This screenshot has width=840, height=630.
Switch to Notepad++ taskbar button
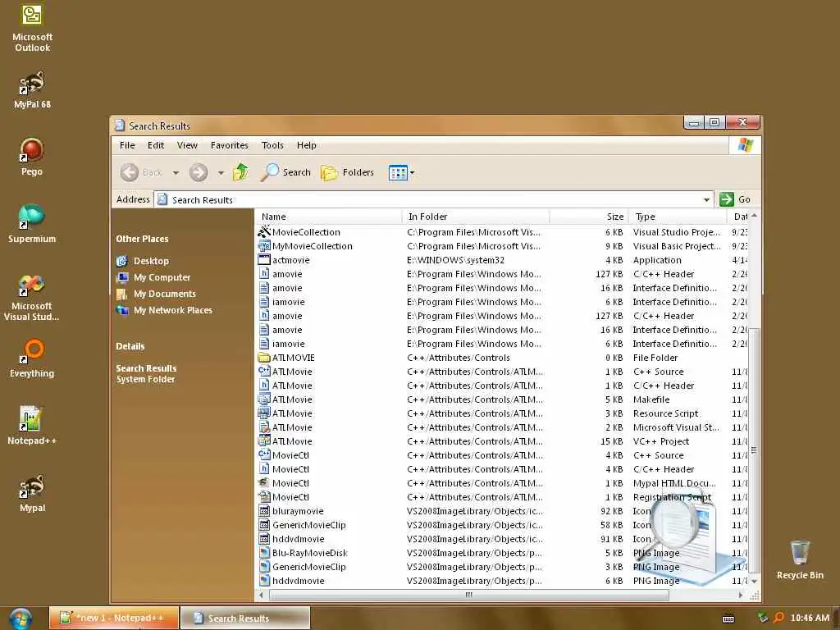pyautogui.click(x=114, y=618)
